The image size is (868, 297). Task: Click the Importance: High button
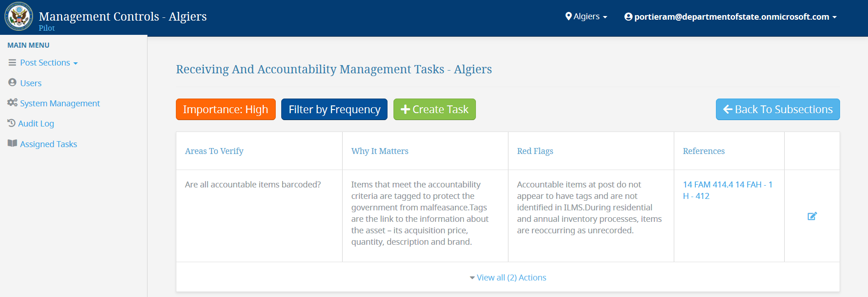click(226, 110)
